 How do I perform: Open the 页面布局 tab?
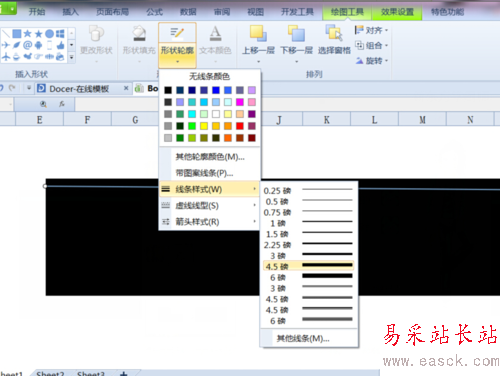pos(112,12)
